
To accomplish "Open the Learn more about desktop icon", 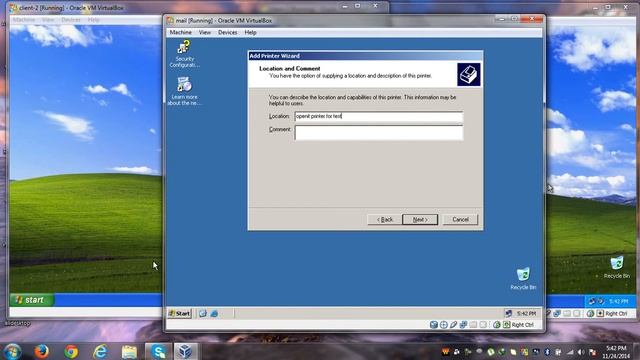I will [x=184, y=91].
